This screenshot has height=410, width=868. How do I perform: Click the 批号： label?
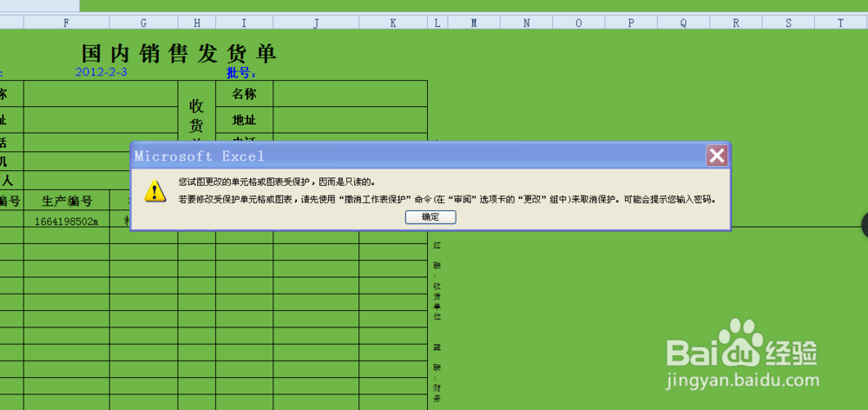click(240, 73)
